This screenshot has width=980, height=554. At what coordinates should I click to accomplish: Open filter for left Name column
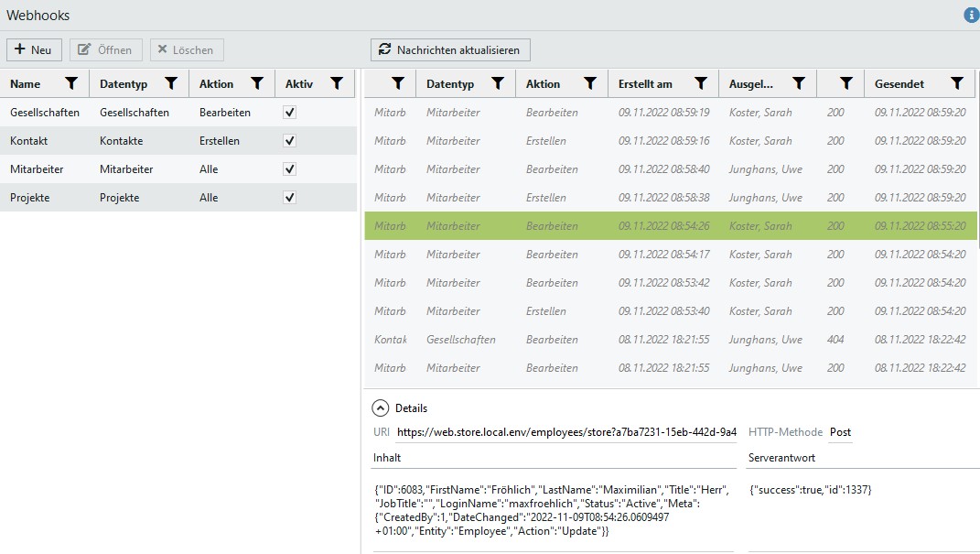click(72, 83)
